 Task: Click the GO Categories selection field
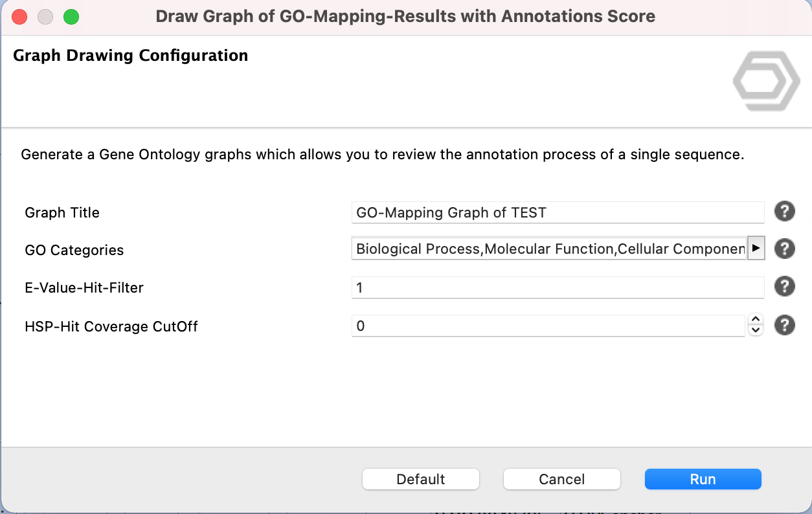click(549, 249)
